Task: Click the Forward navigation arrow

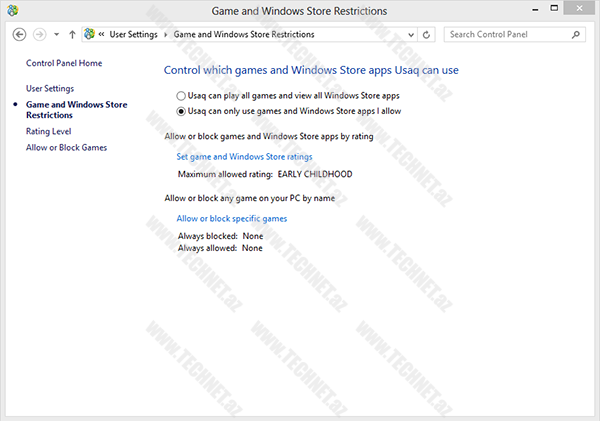Action: pyautogui.click(x=40, y=34)
